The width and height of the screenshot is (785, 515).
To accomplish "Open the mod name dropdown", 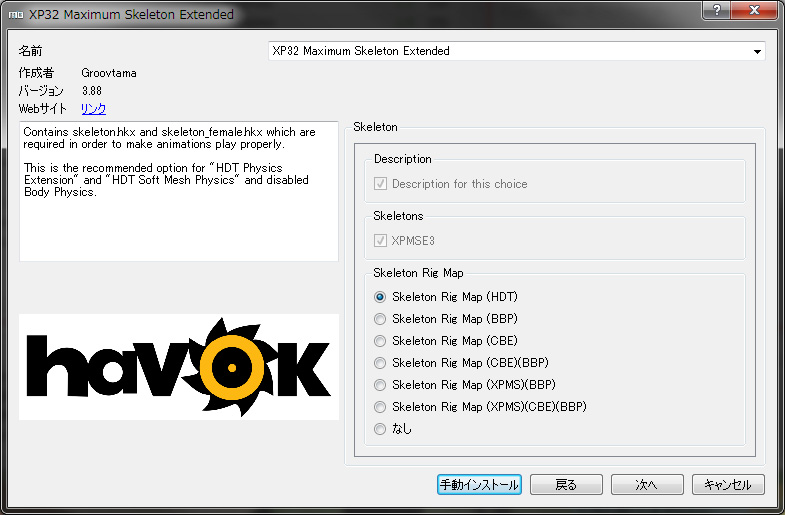I will coord(757,51).
